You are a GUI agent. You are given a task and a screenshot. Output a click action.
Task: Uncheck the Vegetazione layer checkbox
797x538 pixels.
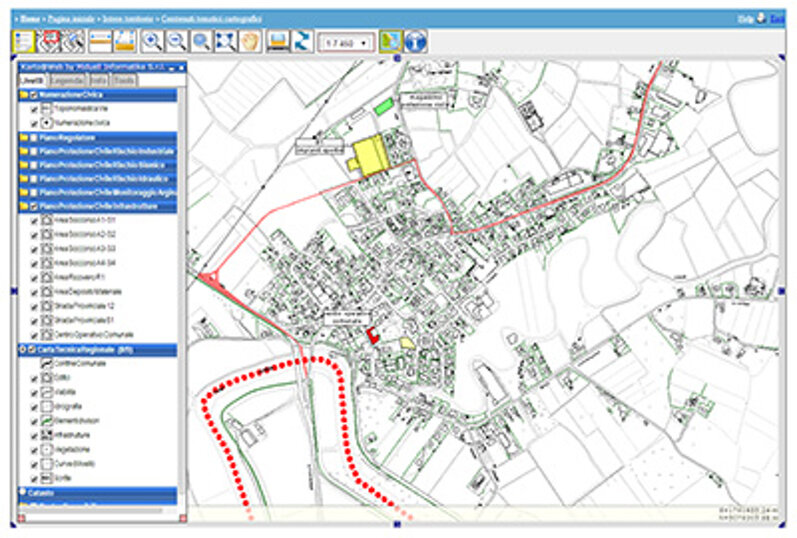(35, 449)
